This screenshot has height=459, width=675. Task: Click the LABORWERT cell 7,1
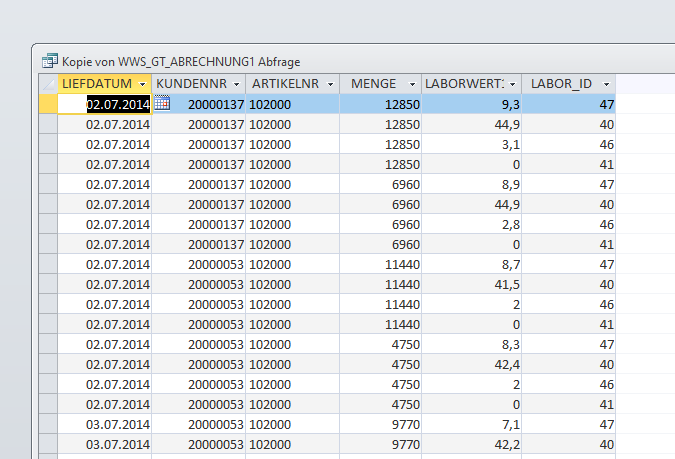pos(471,425)
